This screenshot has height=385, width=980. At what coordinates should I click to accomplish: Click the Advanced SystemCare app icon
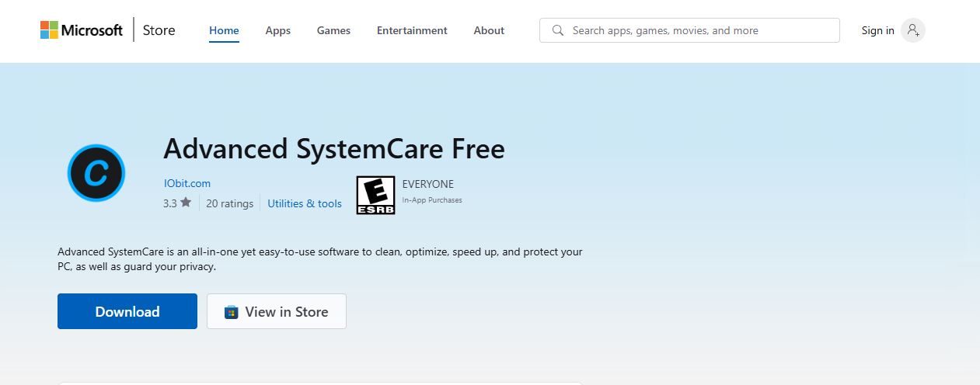point(96,173)
